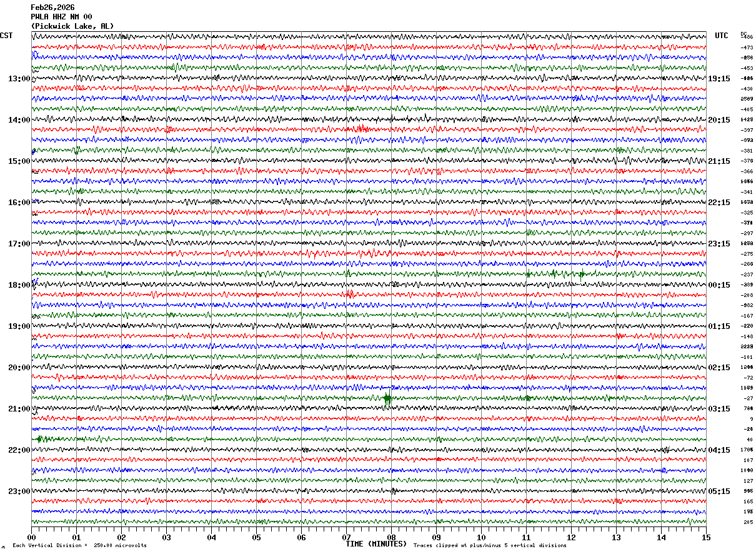Select the 00:15 UTC time label
This screenshot has height=554, width=756.
(x=719, y=285)
